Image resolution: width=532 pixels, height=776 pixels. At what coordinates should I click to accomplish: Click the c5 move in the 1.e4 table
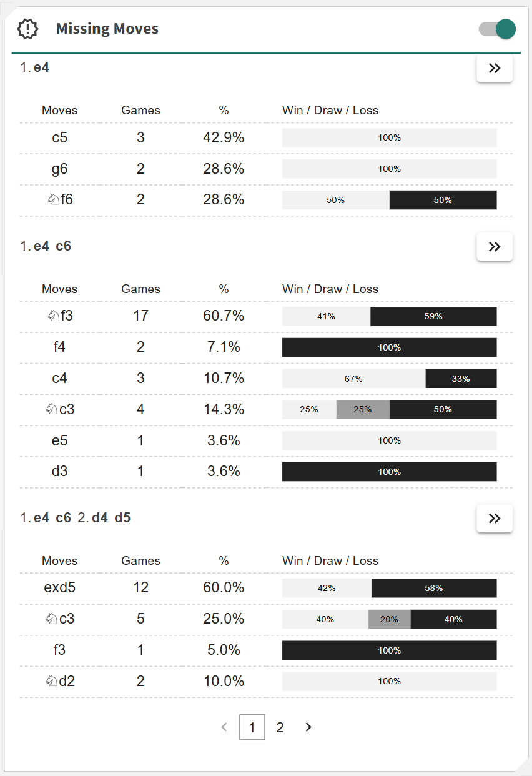point(60,137)
